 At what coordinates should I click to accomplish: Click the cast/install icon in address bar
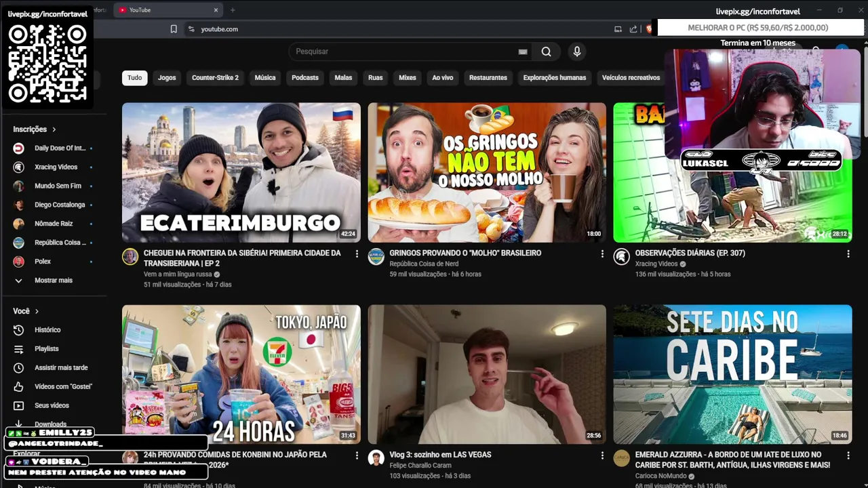tap(618, 29)
